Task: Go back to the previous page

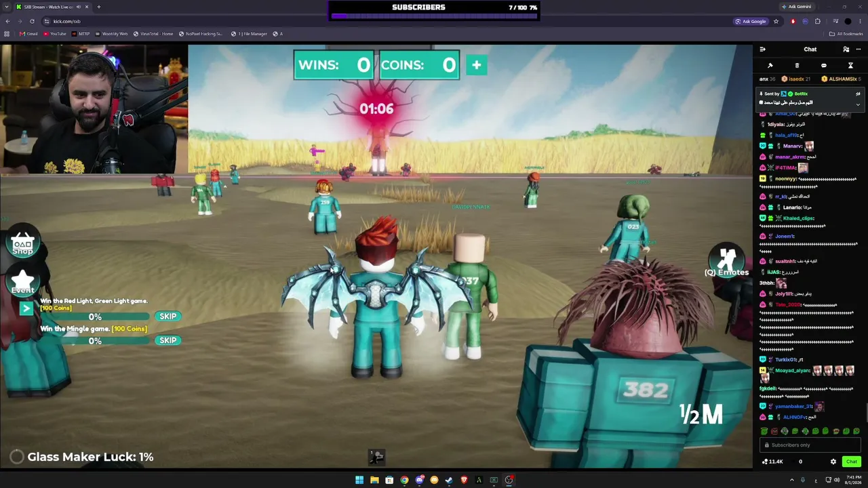Action: click(x=7, y=21)
